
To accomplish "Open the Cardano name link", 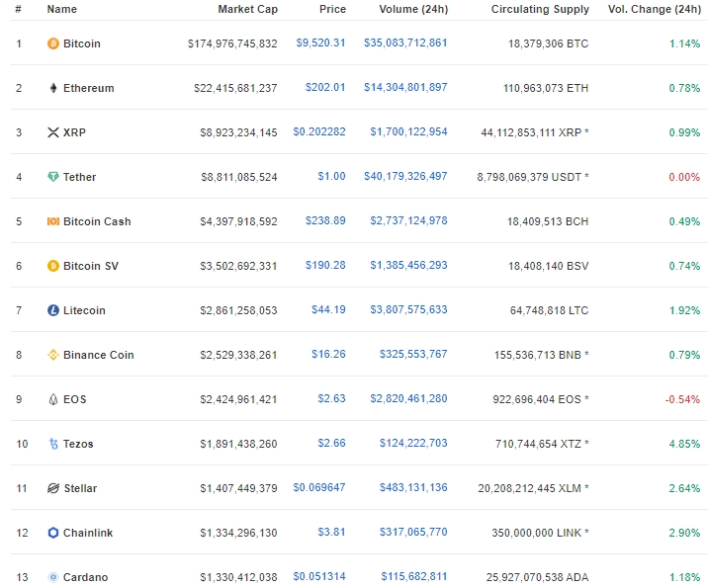I will [85, 577].
